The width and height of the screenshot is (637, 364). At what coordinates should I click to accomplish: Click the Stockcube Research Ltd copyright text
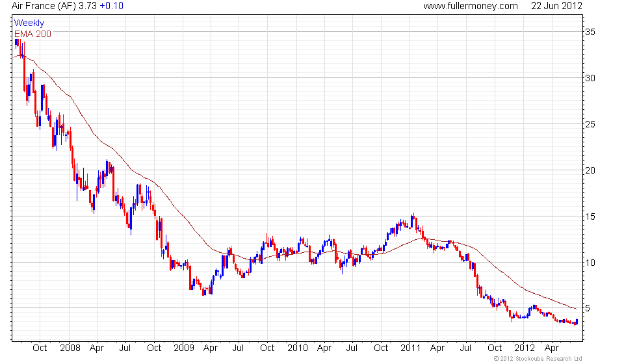pos(538,359)
